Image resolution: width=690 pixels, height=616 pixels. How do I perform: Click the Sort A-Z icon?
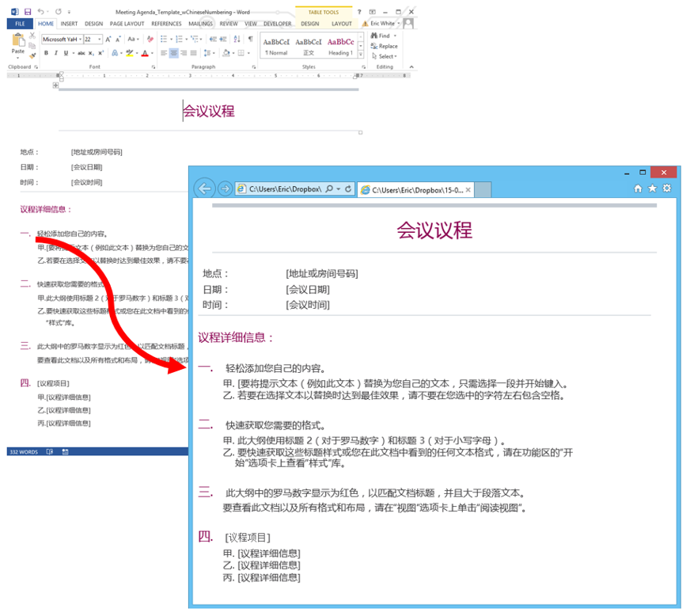click(237, 39)
